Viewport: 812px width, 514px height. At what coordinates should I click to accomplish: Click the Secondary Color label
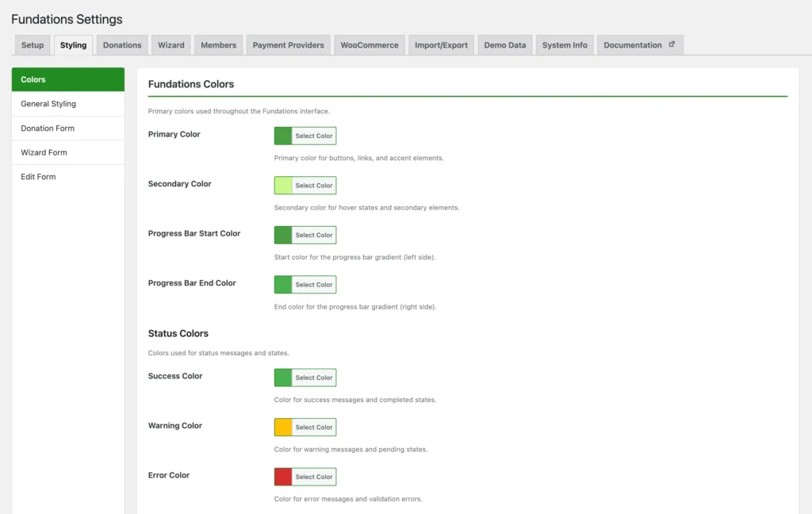(180, 184)
